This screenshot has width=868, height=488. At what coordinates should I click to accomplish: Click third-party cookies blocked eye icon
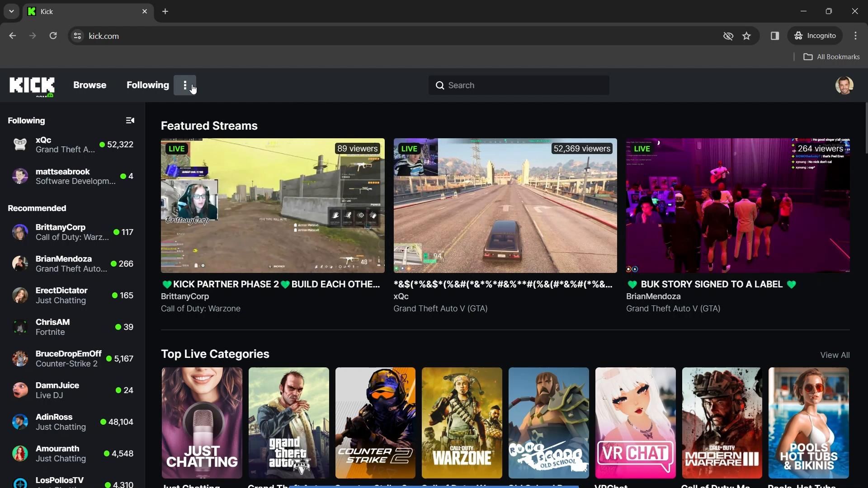[x=728, y=36]
